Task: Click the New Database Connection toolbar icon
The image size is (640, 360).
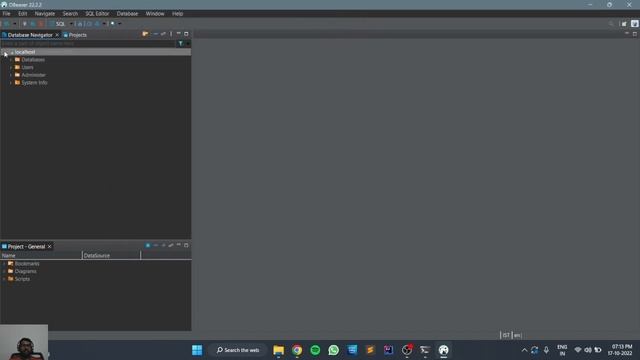Action: coord(6,24)
